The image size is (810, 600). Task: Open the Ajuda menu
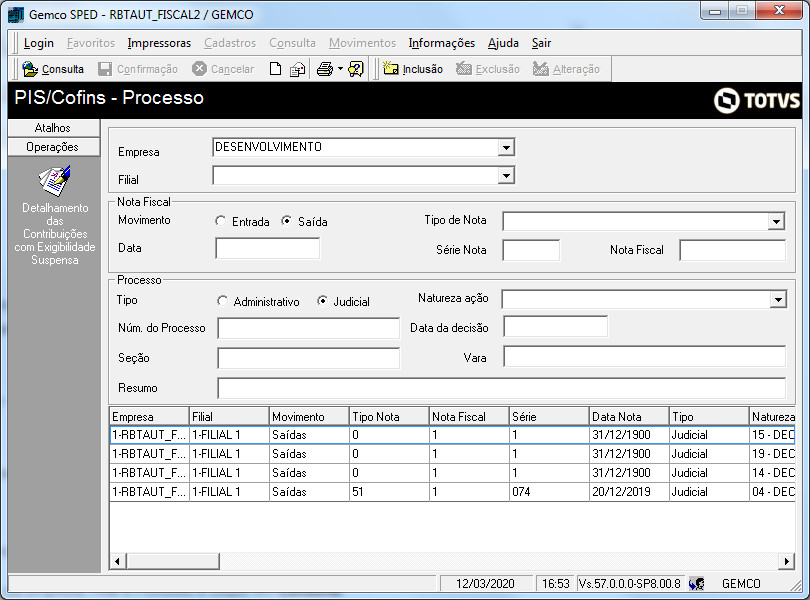(503, 43)
